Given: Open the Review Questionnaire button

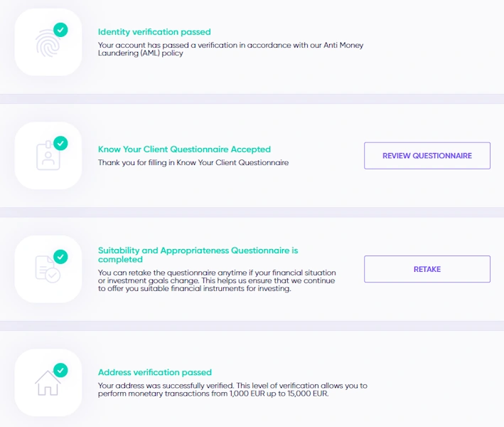Looking at the screenshot, I should [427, 156].
